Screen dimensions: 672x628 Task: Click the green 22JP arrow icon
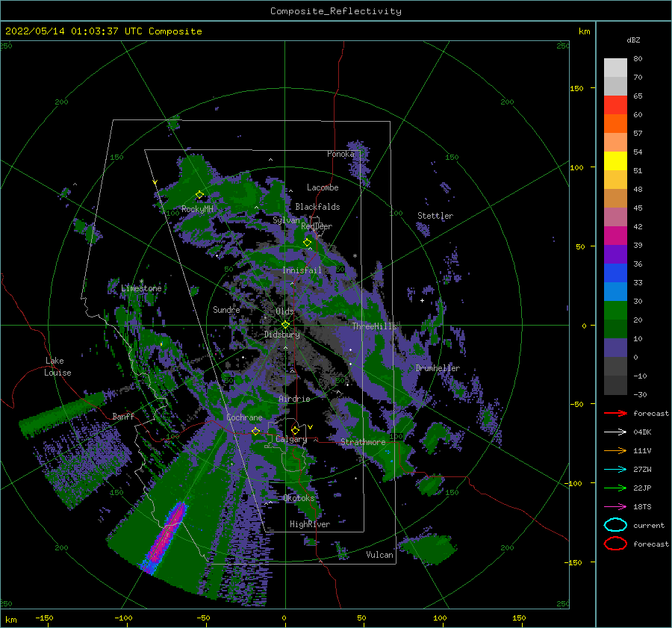click(615, 488)
